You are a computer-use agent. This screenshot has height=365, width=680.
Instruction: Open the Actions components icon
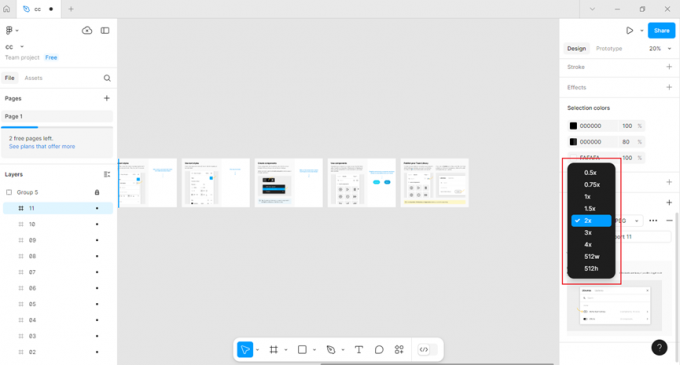(x=399, y=349)
